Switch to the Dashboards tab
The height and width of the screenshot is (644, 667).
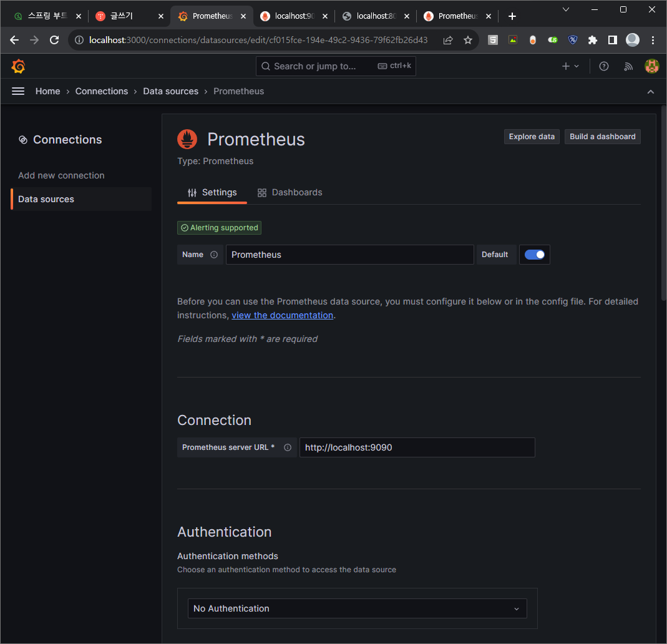click(290, 193)
